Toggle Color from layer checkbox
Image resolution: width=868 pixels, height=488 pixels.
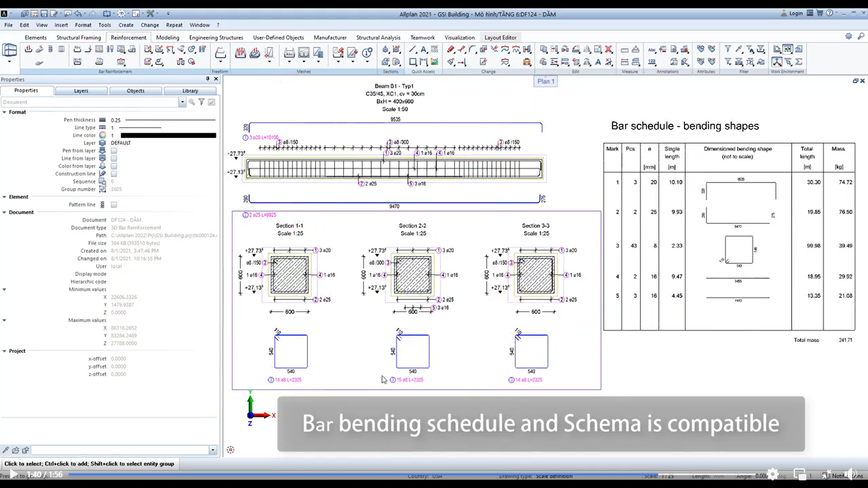[x=114, y=166]
